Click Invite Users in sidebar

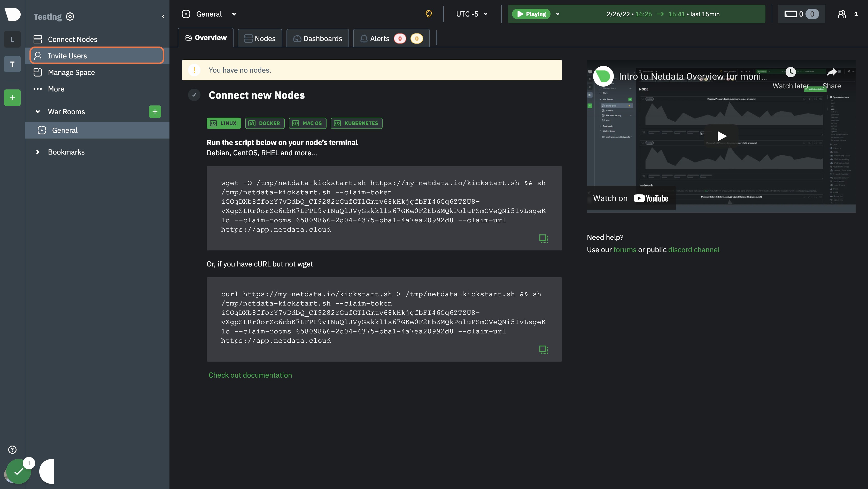[97, 56]
